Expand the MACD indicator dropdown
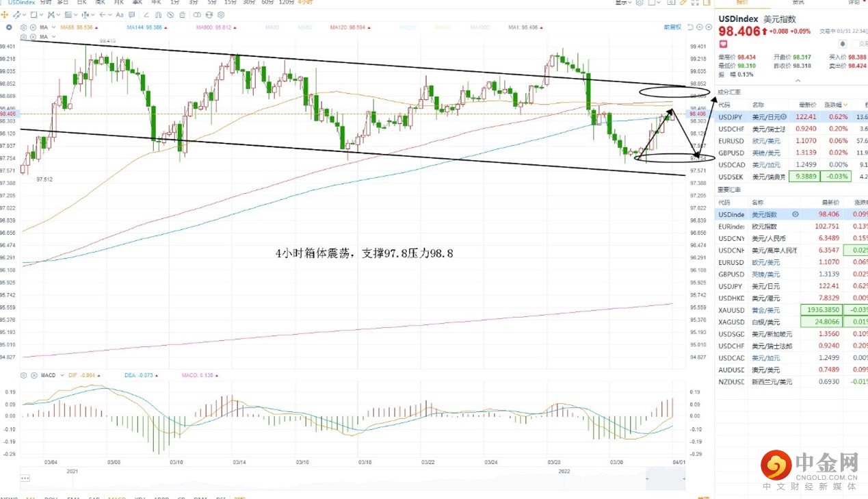868x499 pixels. (x=62, y=375)
